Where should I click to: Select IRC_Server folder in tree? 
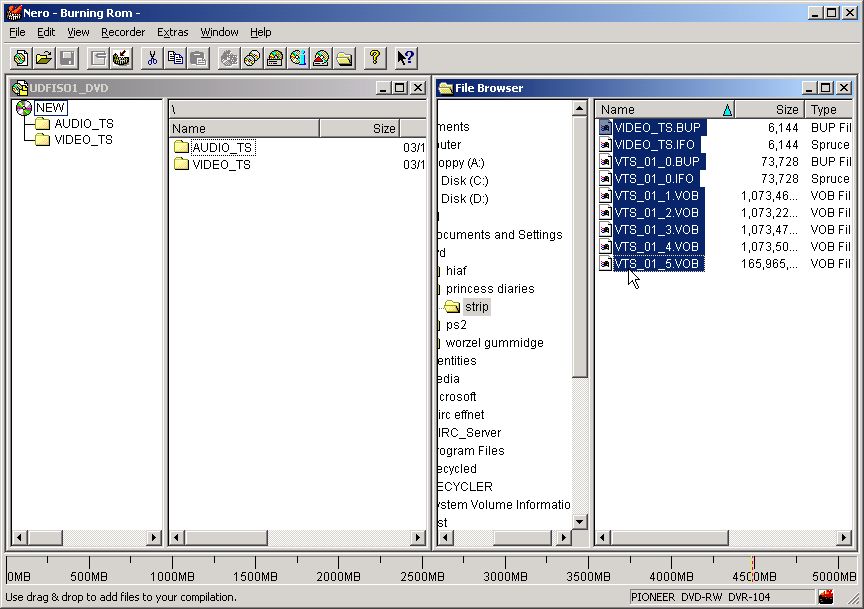(469, 433)
